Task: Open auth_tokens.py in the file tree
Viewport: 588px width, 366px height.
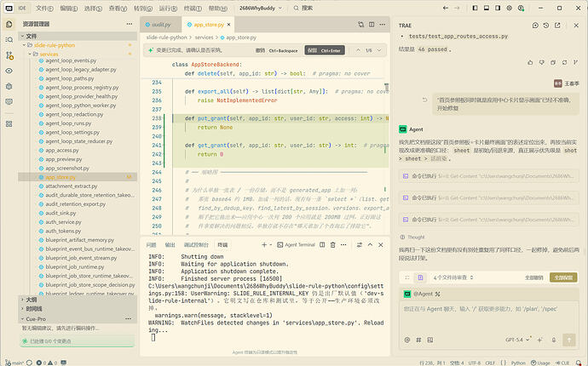Action: (x=63, y=232)
